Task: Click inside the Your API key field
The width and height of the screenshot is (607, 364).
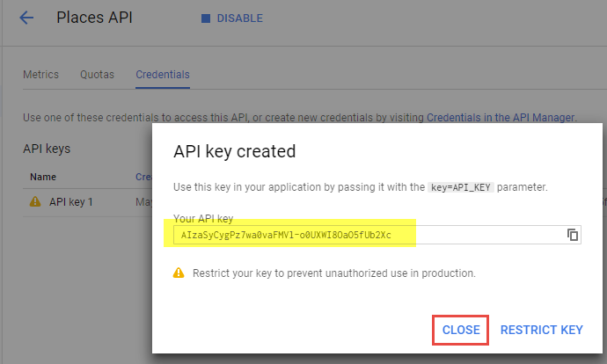Action: [377, 235]
